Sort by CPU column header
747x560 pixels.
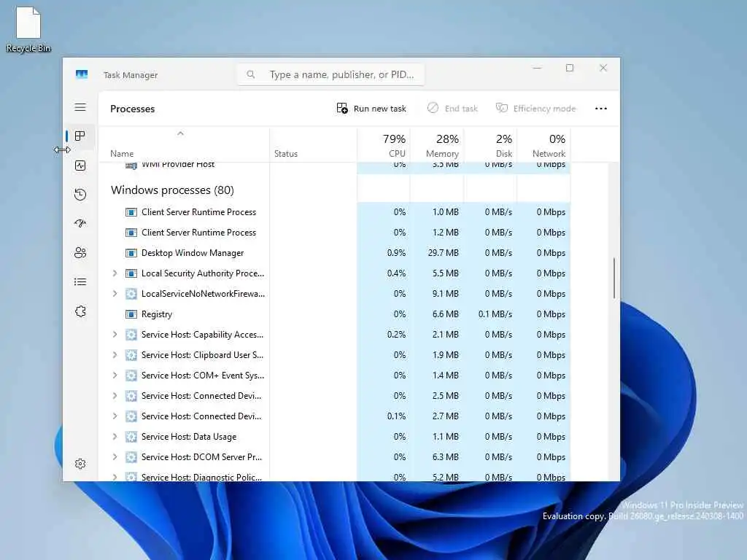[384, 145]
